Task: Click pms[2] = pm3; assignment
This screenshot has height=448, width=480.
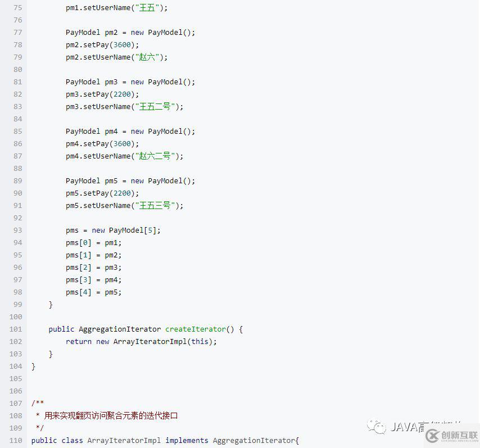Action: 93,268
